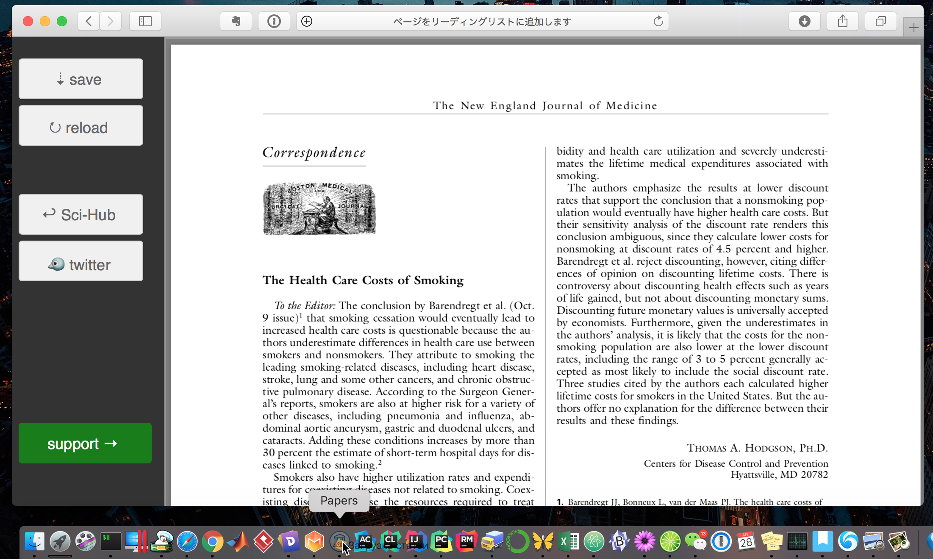This screenshot has width=933, height=560.
Task: Show all tabs overview
Action: point(880,21)
